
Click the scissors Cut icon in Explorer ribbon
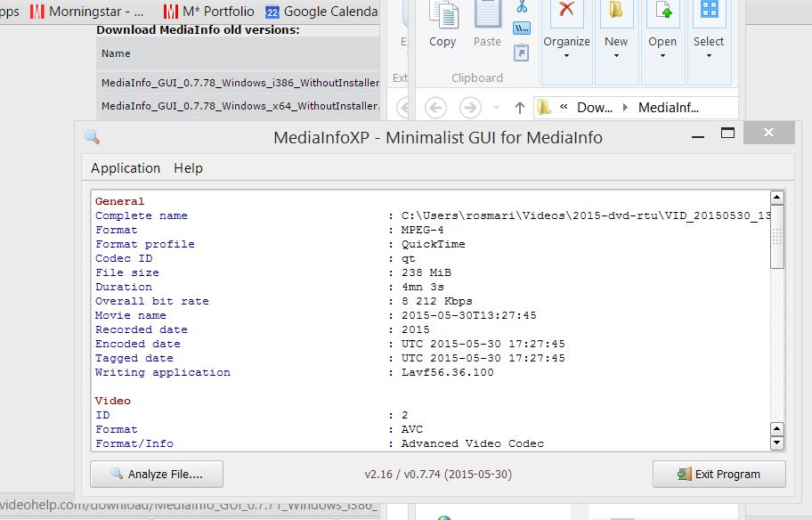pos(522,7)
